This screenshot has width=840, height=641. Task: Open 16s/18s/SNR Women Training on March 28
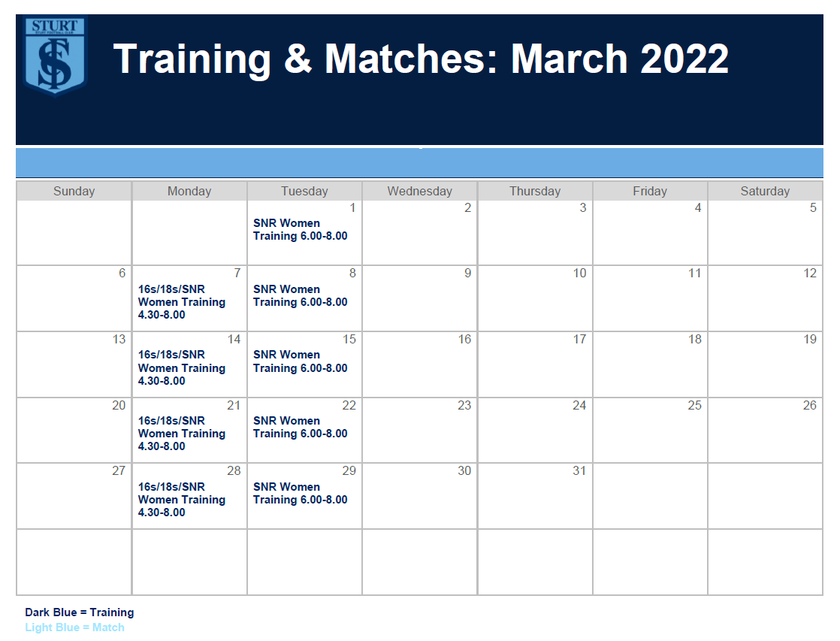coord(182,500)
